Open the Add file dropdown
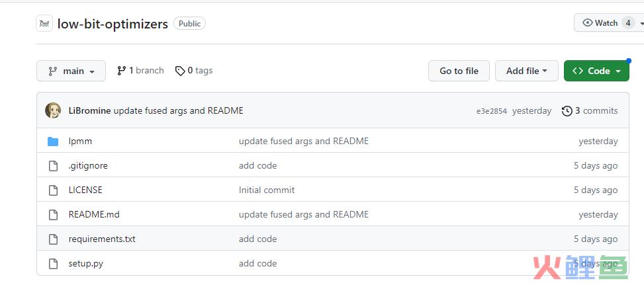The height and width of the screenshot is (283, 644). point(526,71)
